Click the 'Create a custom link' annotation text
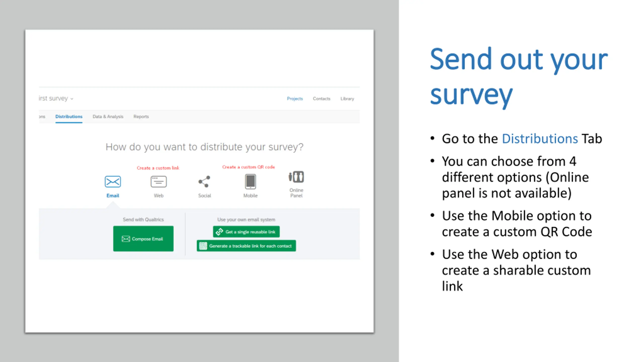644x362 pixels. coord(158,168)
